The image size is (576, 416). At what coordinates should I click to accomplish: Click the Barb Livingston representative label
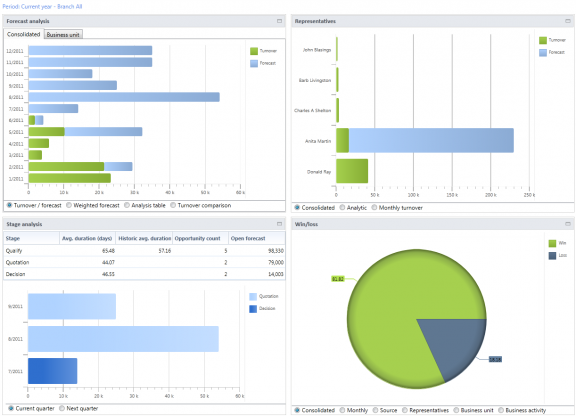[315, 80]
